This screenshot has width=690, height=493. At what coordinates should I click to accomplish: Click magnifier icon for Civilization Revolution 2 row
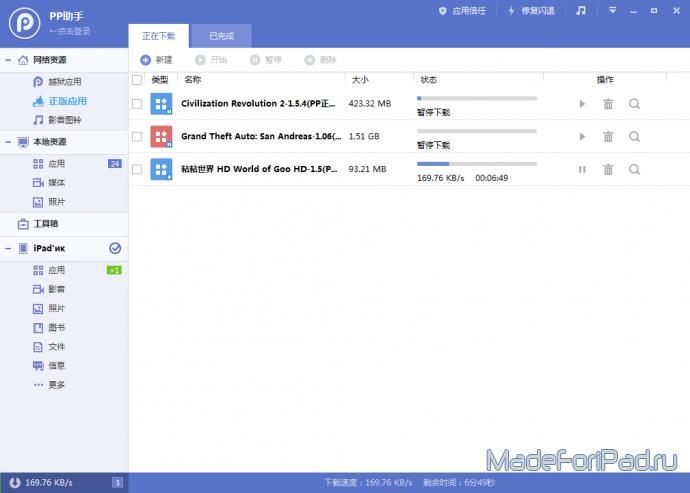[x=634, y=104]
